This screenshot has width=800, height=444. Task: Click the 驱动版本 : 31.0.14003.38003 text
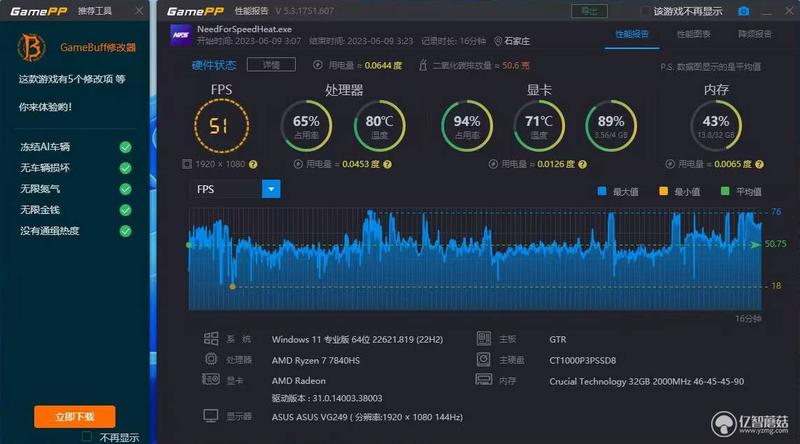coord(327,398)
